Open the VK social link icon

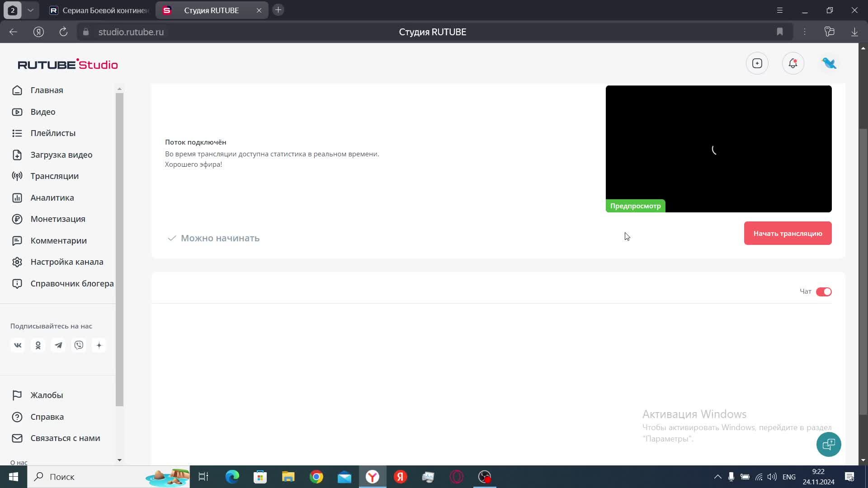point(18,345)
